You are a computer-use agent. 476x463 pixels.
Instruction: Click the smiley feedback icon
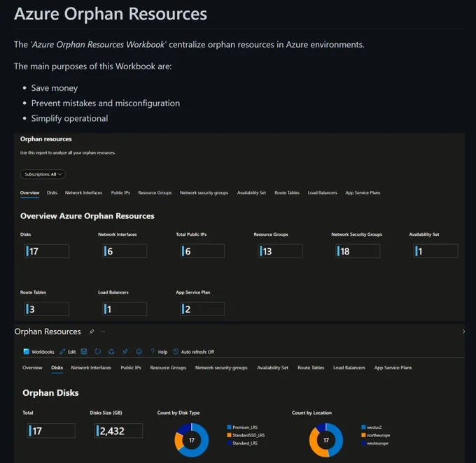pyautogui.click(x=139, y=351)
